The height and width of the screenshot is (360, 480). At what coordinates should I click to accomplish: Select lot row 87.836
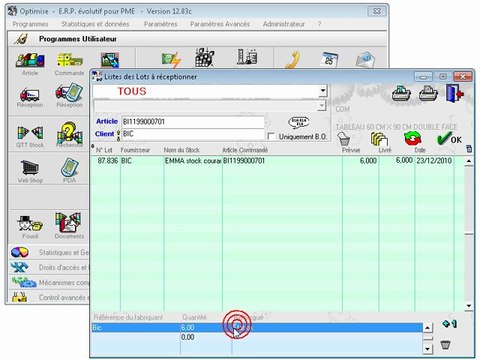pyautogui.click(x=277, y=161)
